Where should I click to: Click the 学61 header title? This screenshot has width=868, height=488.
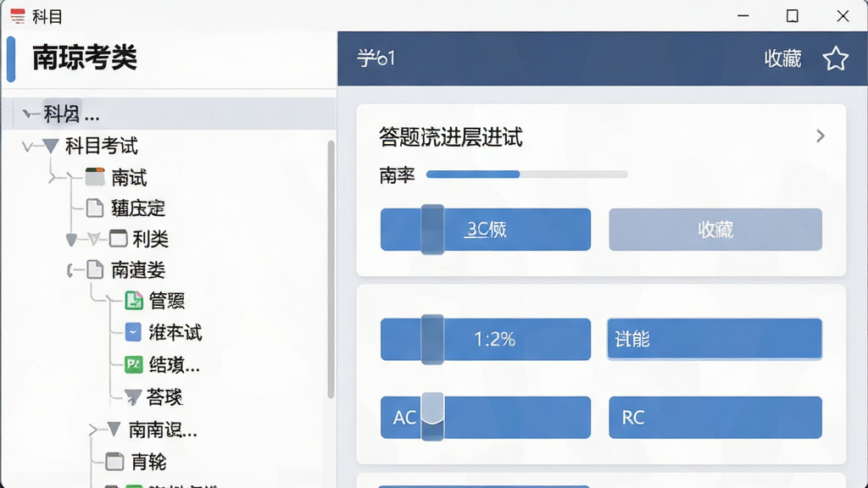click(376, 58)
